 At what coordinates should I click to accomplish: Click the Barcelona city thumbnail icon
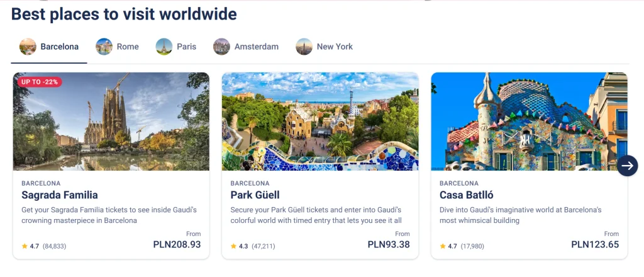tap(28, 47)
